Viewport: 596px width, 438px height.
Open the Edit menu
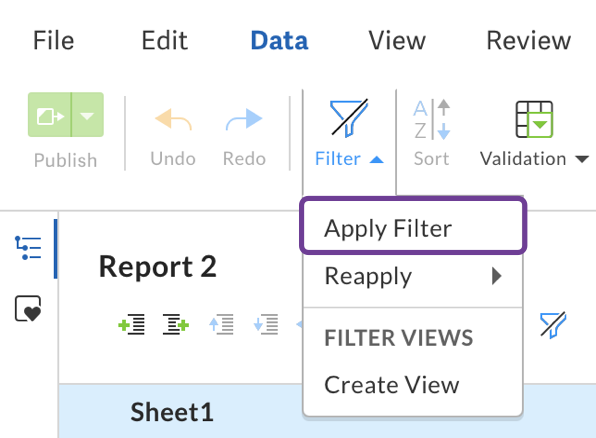click(x=165, y=40)
